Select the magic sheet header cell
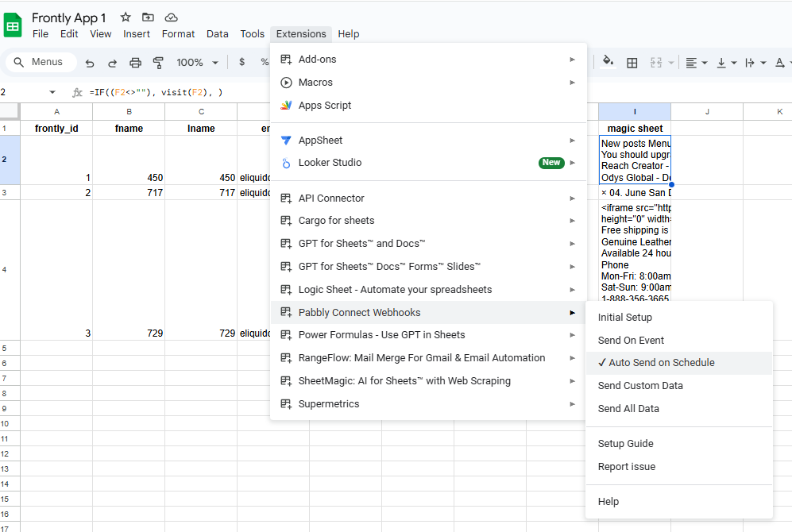The height and width of the screenshot is (532, 792). pos(635,128)
